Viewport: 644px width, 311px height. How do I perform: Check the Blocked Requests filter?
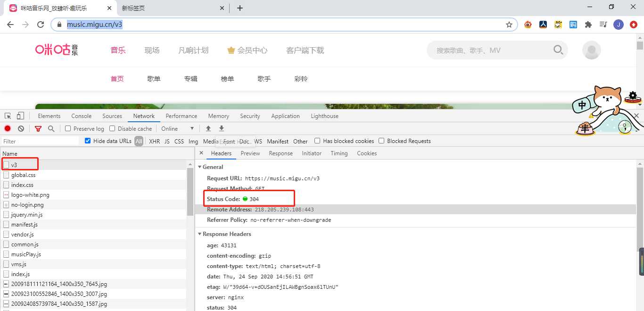click(381, 141)
